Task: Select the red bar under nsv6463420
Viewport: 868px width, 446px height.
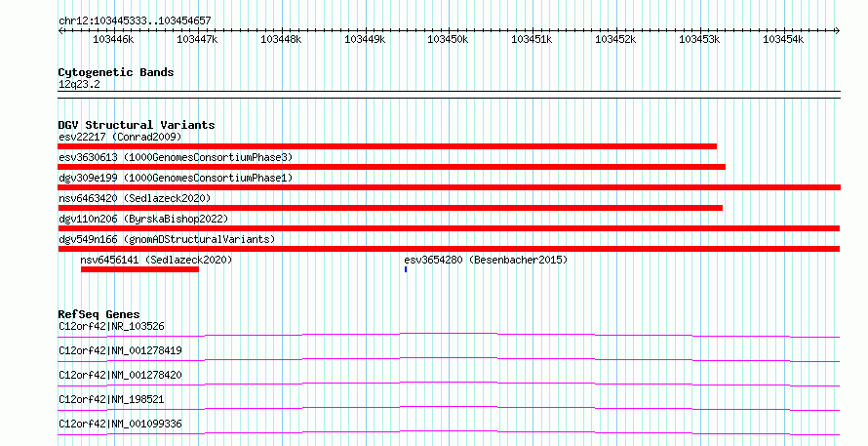Action: [390, 208]
